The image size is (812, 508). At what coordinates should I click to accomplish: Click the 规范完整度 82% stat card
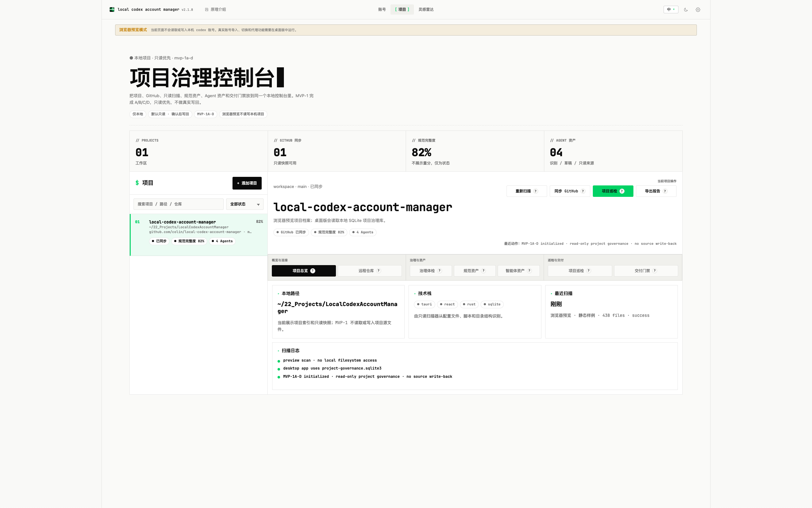(475, 151)
